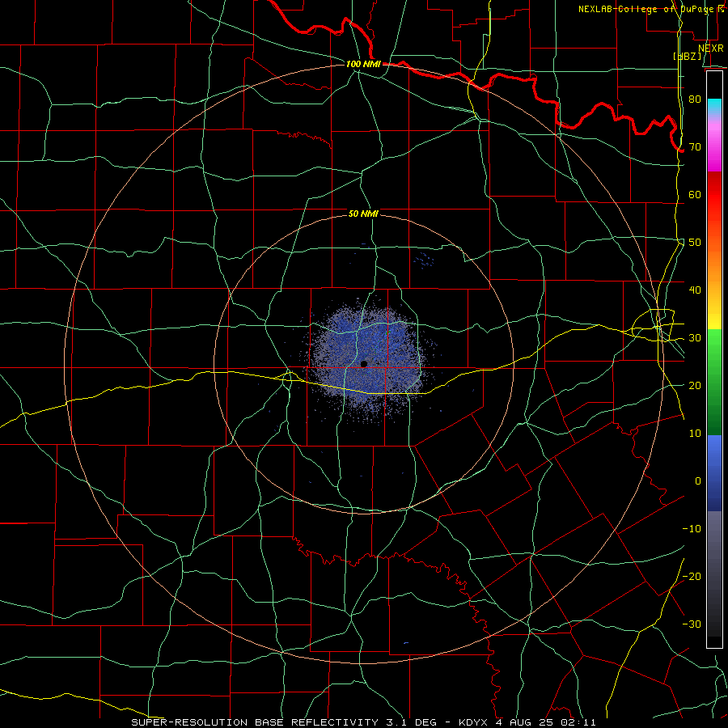
Task: Click the 50 NMI range ring label
Action: click(x=363, y=214)
